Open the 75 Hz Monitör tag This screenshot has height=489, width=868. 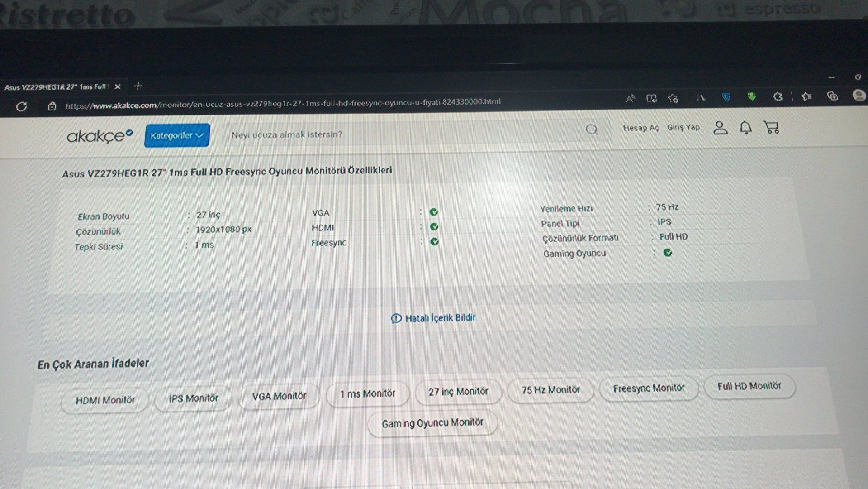click(x=550, y=390)
